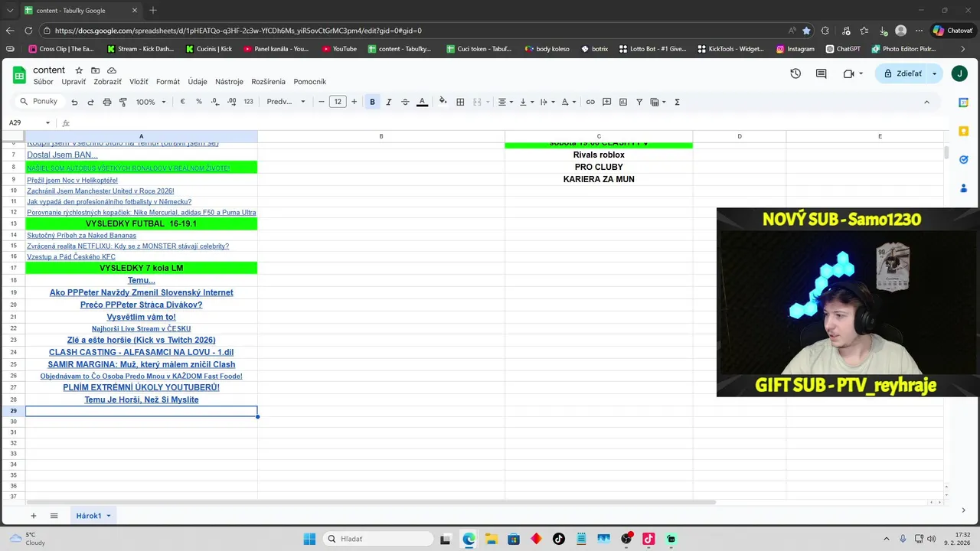Open the Nástroje menu

point(229,82)
